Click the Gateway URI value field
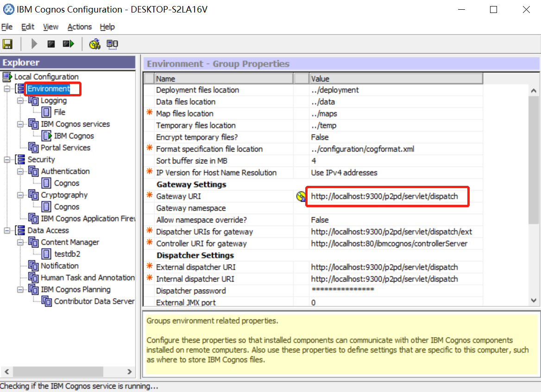Image resolution: width=541 pixels, height=392 pixels. (396, 196)
